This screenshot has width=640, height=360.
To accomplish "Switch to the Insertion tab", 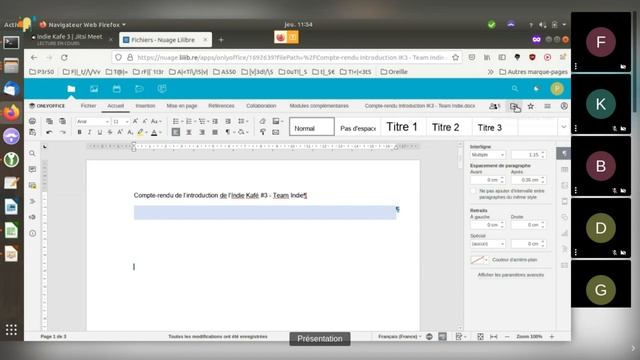I will pos(145,106).
